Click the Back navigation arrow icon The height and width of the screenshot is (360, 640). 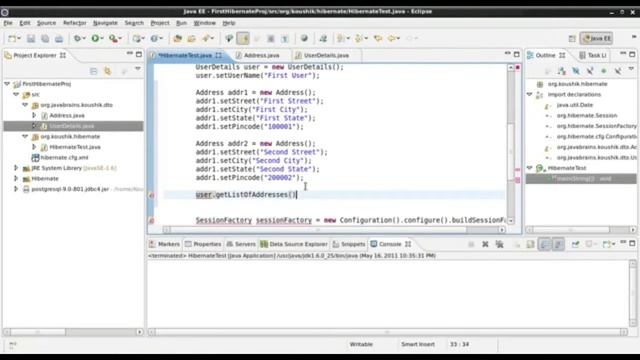(x=392, y=38)
